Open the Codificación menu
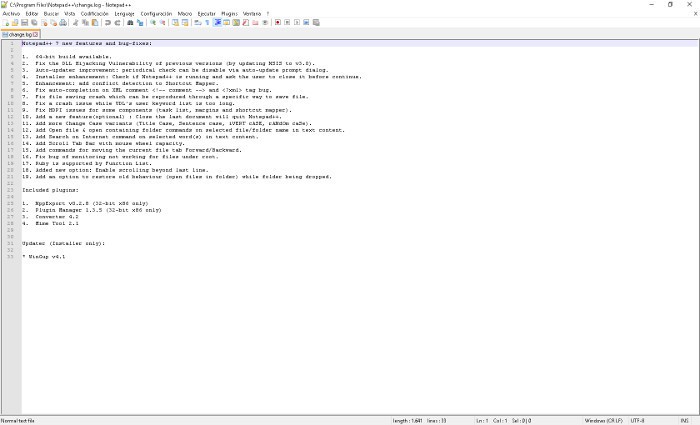The height and width of the screenshot is (425, 700). pyautogui.click(x=95, y=14)
